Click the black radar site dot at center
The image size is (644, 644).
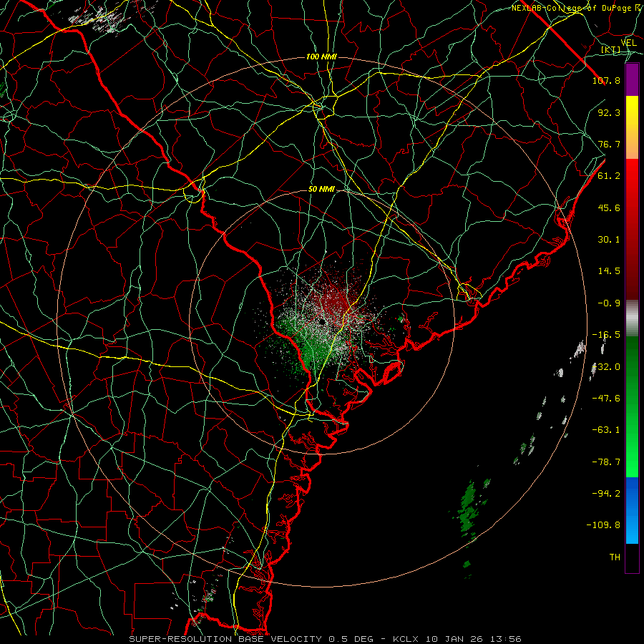[x=323, y=321]
